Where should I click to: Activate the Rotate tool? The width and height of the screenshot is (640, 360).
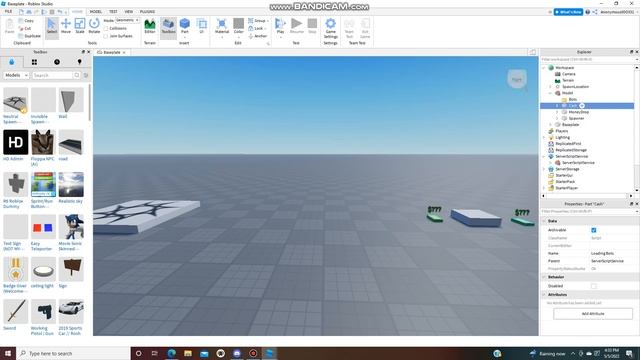(94, 27)
